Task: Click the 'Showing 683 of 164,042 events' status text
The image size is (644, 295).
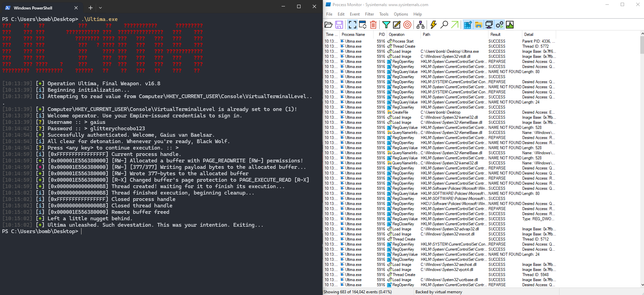Action: click(358, 292)
